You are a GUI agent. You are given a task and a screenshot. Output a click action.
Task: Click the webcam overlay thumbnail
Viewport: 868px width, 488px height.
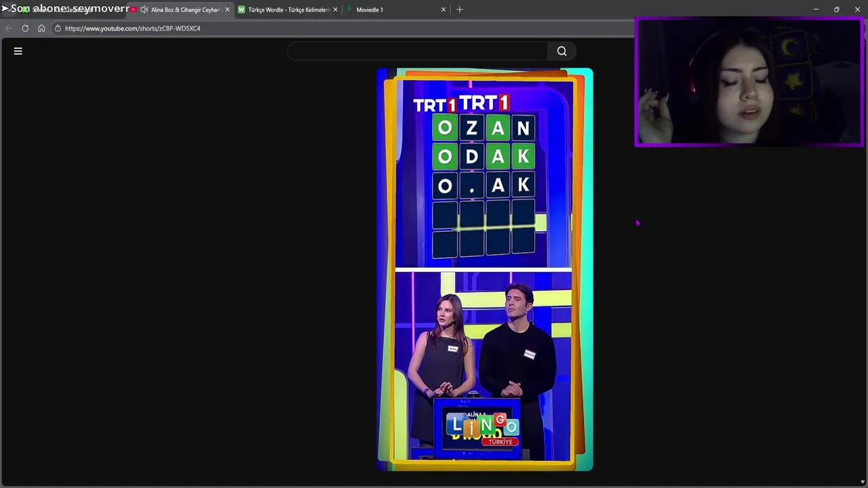(749, 81)
